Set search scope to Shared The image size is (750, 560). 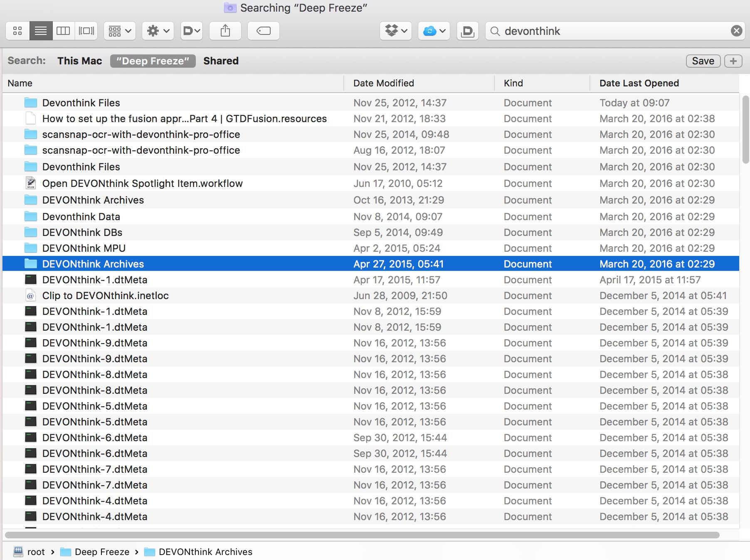coord(221,61)
